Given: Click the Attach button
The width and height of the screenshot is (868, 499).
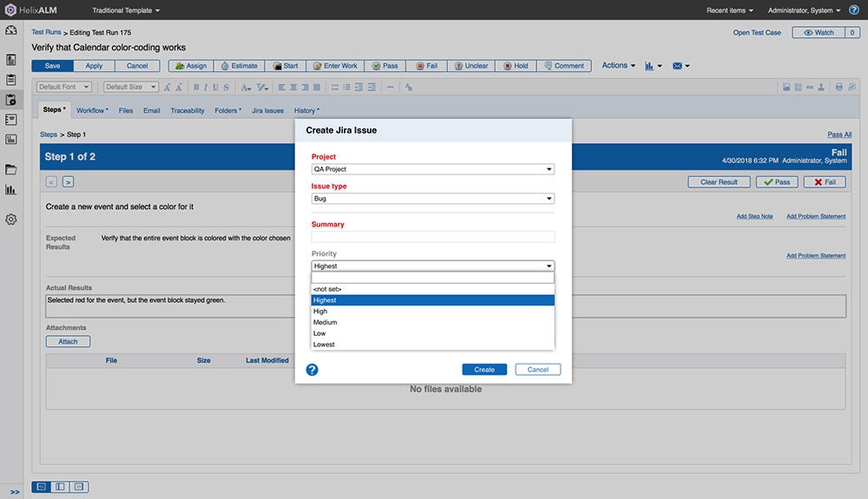Looking at the screenshot, I should (x=68, y=342).
